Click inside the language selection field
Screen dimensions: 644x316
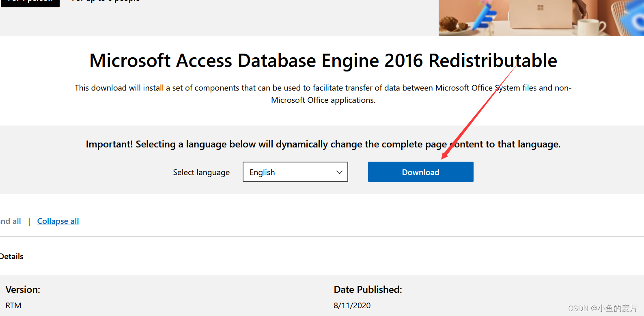(x=284, y=172)
